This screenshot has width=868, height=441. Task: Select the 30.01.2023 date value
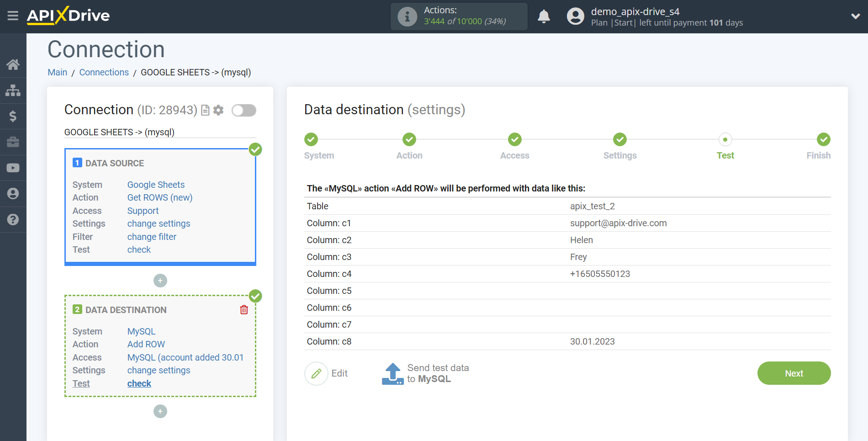pyautogui.click(x=592, y=341)
